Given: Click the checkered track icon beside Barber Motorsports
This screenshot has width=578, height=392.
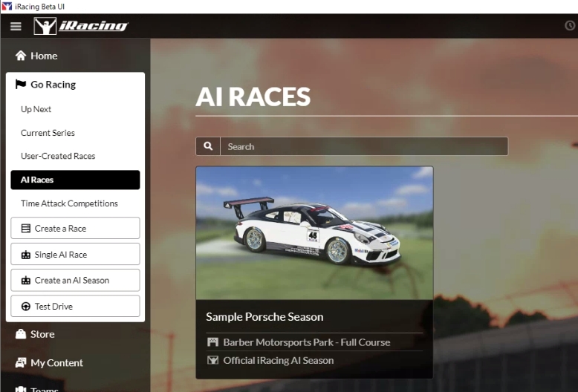Looking at the screenshot, I should [x=212, y=342].
